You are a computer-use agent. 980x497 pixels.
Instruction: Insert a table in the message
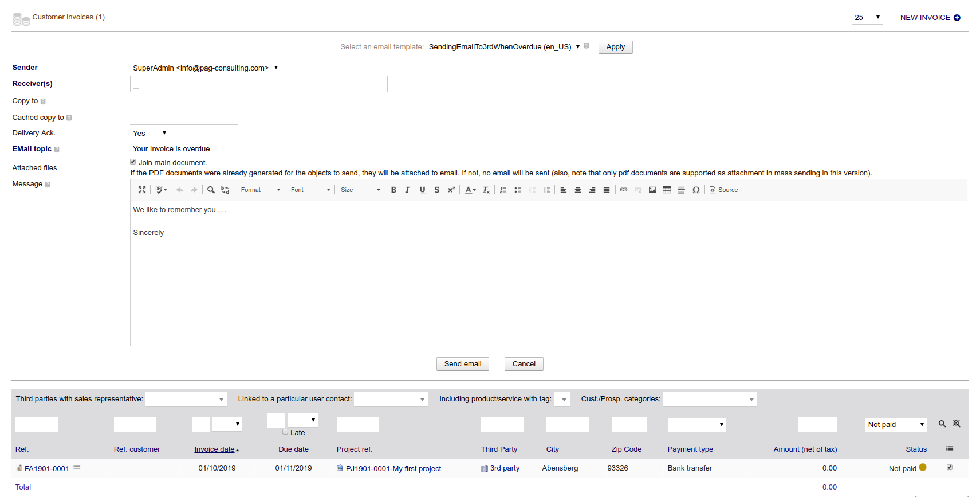[x=667, y=190]
